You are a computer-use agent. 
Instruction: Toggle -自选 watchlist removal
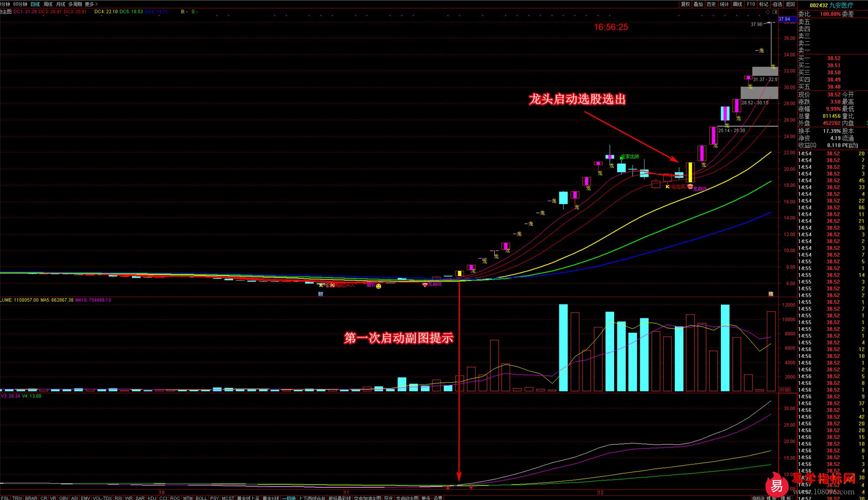pyautogui.click(x=777, y=4)
